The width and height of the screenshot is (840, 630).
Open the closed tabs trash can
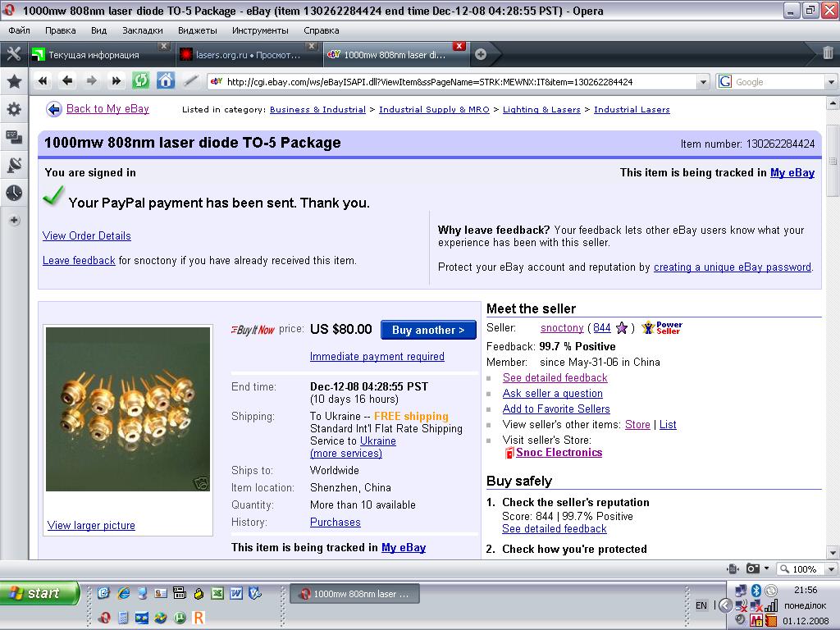point(828,53)
